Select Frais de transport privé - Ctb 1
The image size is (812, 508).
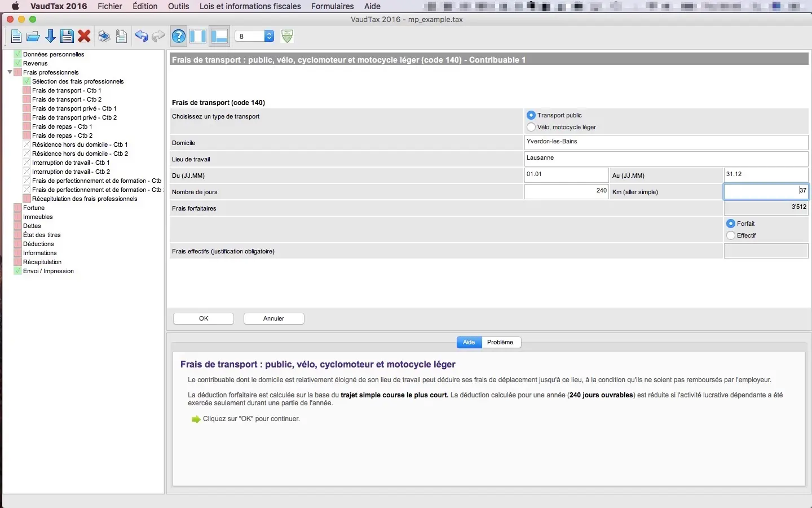tap(74, 108)
